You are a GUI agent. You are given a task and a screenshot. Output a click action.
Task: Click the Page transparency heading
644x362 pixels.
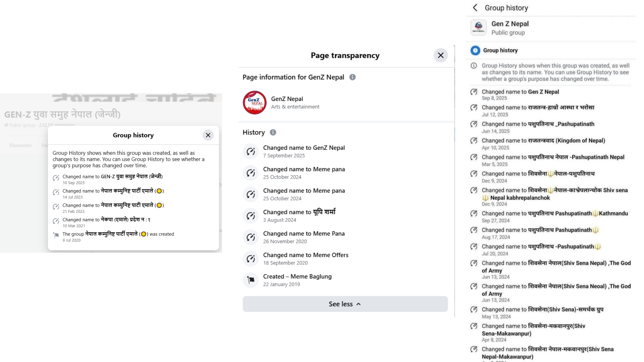pos(345,55)
